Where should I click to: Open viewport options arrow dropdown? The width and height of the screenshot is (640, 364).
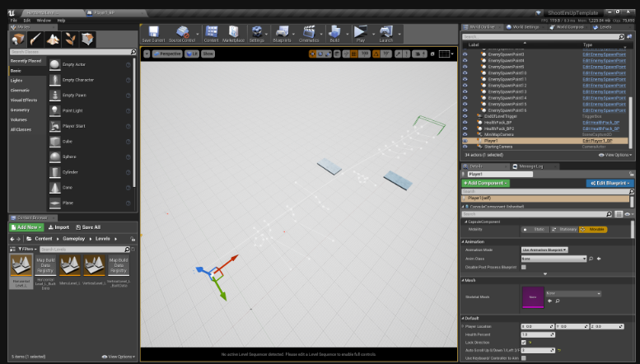click(x=147, y=54)
